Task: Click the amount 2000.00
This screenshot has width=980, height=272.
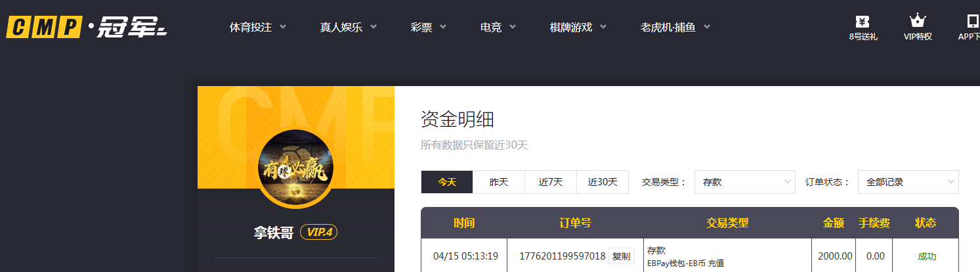Action: 835,256
